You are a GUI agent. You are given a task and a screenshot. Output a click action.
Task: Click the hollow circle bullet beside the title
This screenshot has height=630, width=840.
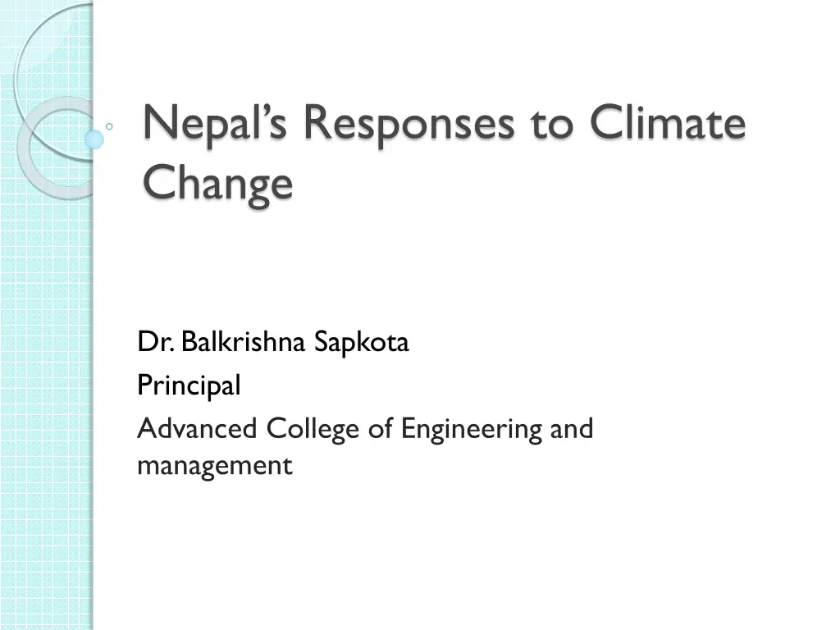point(110,127)
